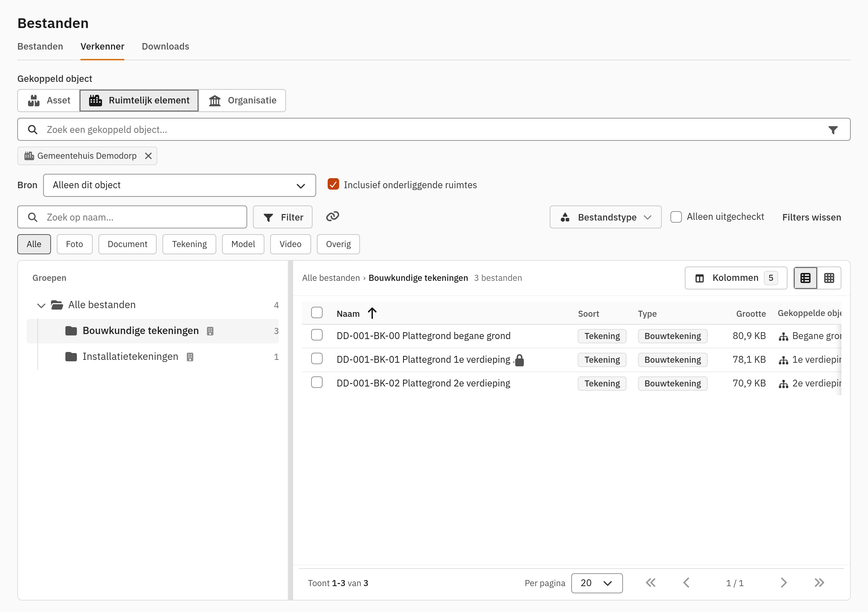Screen dimensions: 868x612
Task: Collapse the Alle bestanden tree node
Action: [x=41, y=305]
